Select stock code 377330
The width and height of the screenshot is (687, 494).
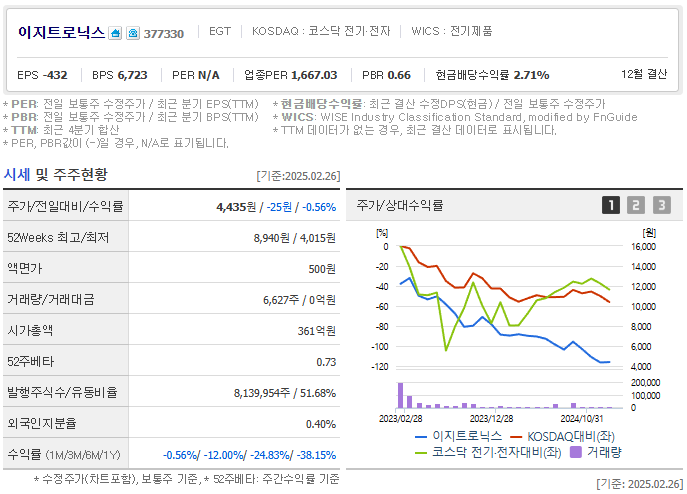point(164,34)
